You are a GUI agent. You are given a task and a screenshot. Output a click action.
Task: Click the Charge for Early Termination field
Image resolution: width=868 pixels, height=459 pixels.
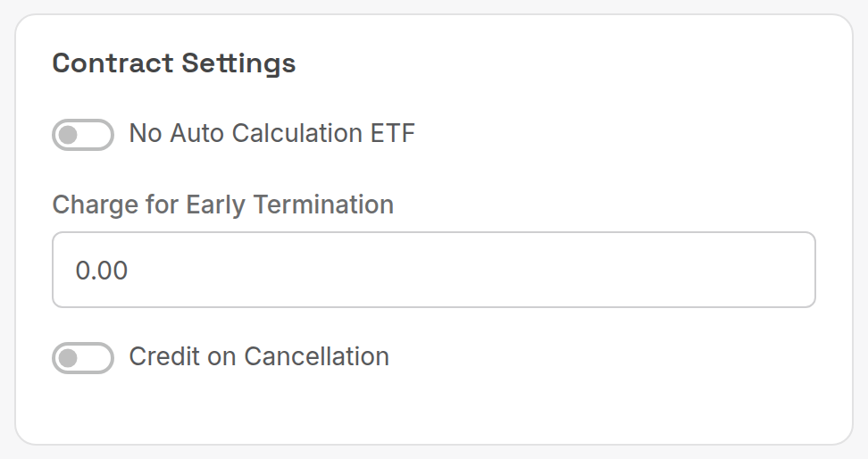tap(433, 270)
